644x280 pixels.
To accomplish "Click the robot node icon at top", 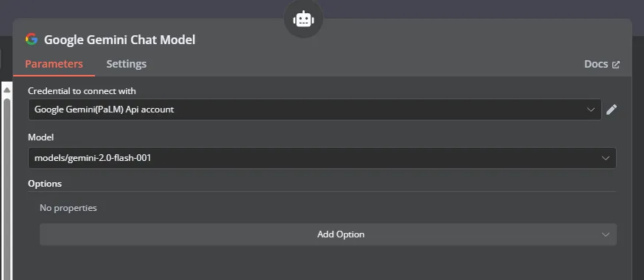I will point(303,19).
